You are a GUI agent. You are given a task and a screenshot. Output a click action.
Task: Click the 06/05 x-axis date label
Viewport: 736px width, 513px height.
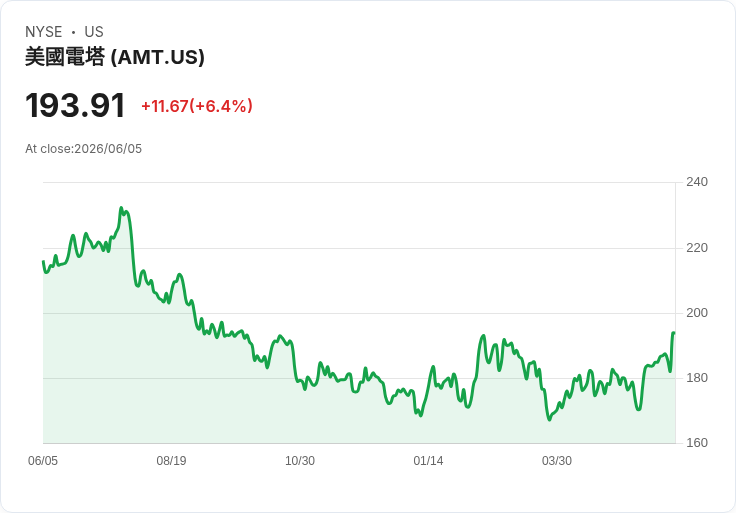[43, 461]
